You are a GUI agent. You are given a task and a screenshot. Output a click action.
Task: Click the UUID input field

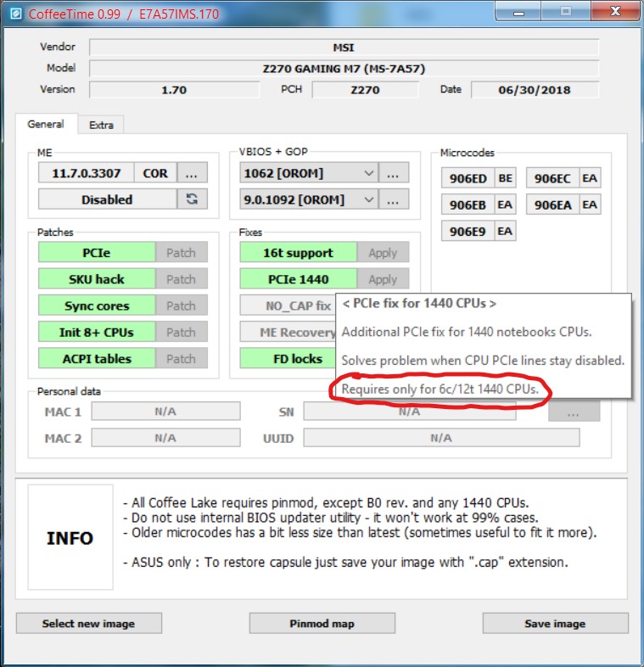441,438
